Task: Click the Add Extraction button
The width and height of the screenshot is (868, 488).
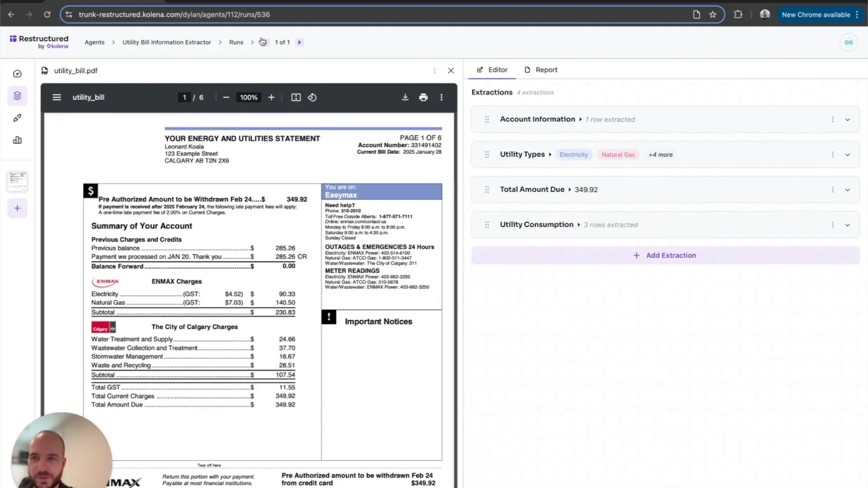Action: tap(665, 255)
